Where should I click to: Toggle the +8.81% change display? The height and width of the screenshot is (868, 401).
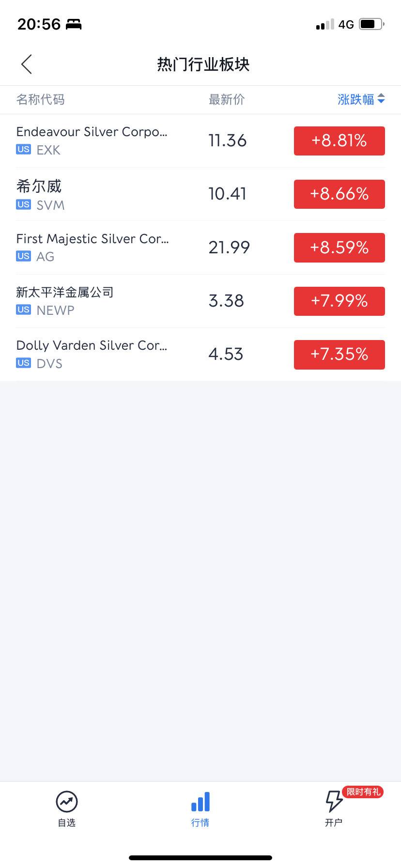[x=339, y=141]
